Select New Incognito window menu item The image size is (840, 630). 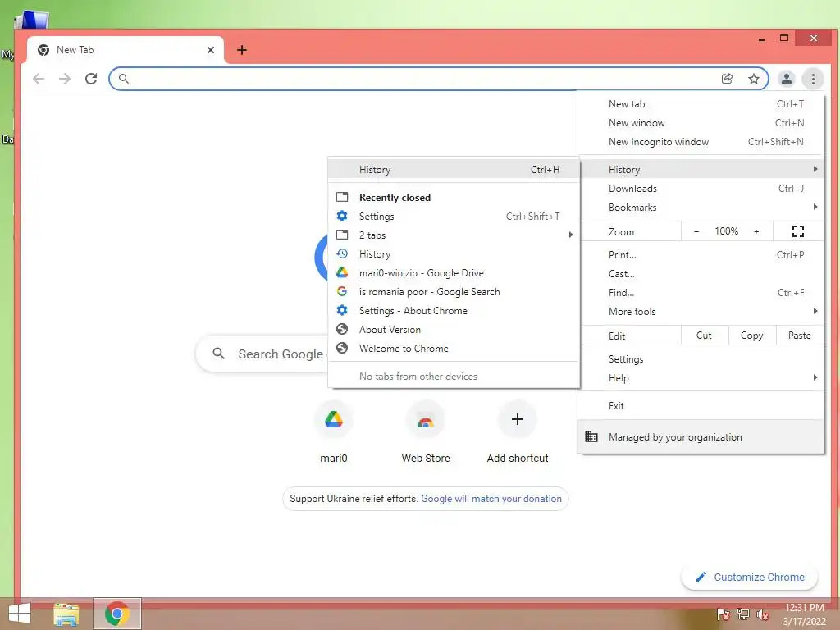pos(701,141)
